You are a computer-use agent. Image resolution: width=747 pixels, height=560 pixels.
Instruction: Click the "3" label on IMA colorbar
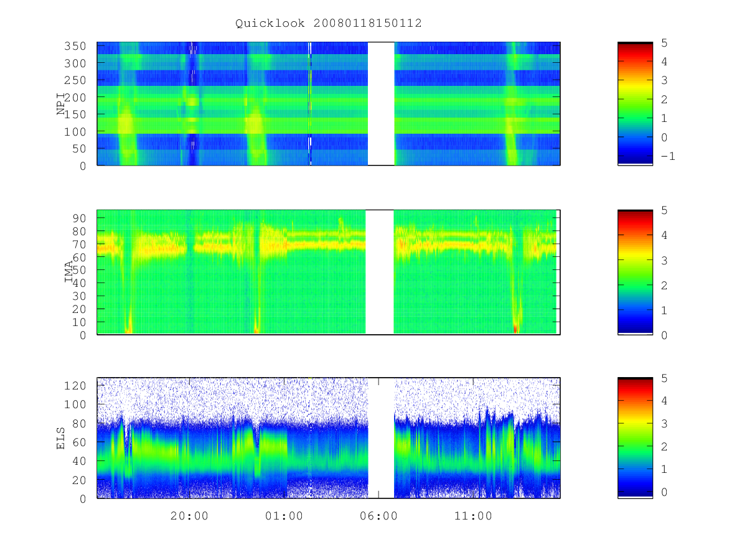pos(664,260)
